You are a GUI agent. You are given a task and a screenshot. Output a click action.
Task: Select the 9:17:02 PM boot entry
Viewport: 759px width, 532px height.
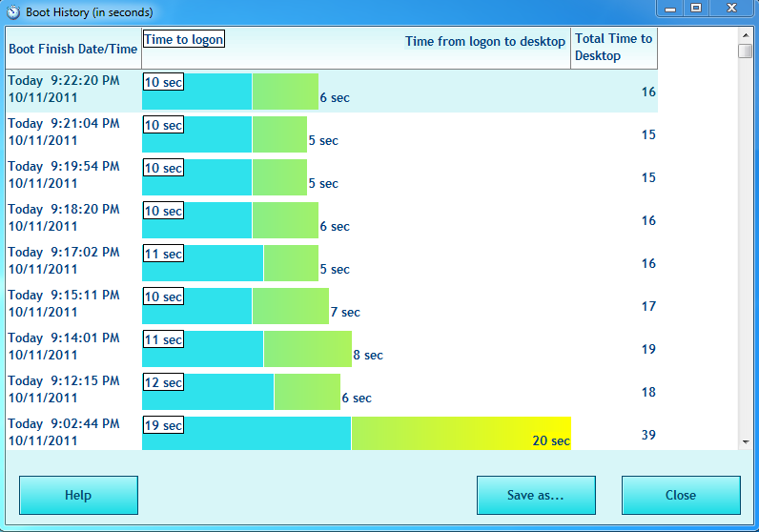[332, 263]
